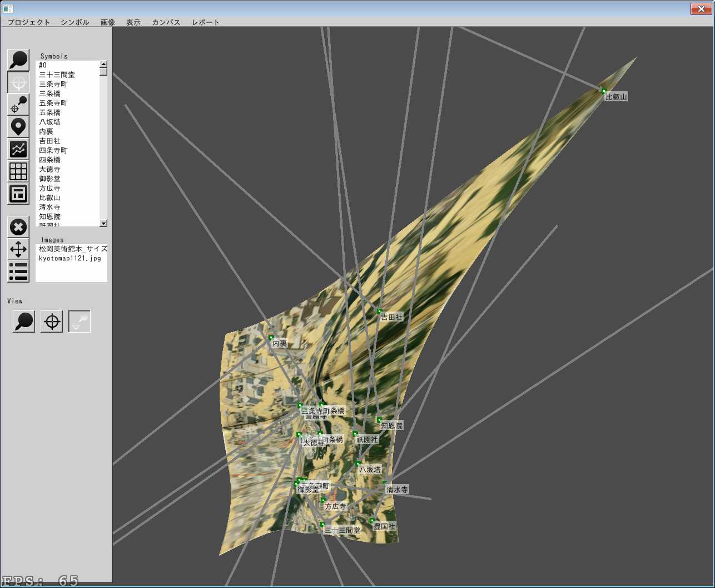
Task: Click the 内裏 marker on canvas
Action: pos(271,338)
